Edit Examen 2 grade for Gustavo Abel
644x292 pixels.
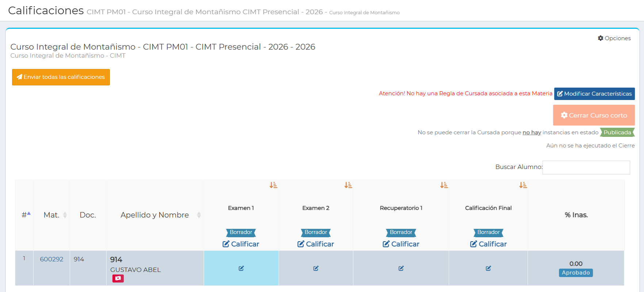point(316,268)
